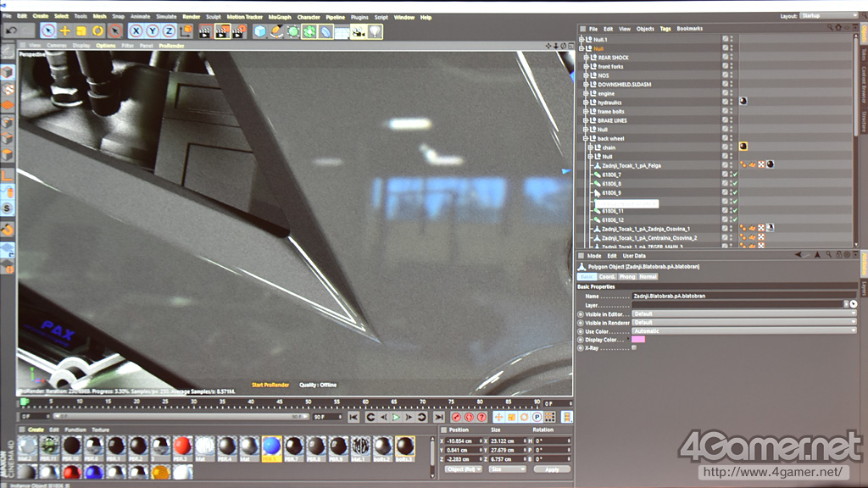The image size is (868, 488).
Task: Open Object (Rel) coordinate dropdown
Action: click(464, 469)
